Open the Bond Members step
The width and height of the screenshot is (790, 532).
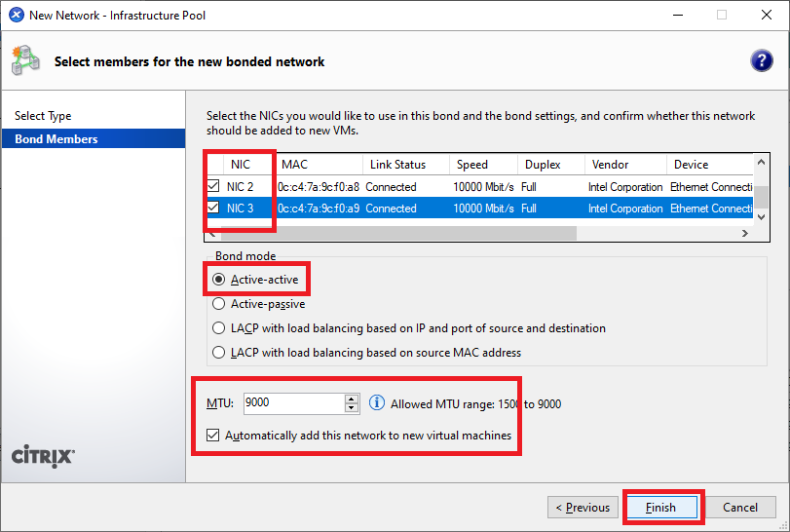(x=56, y=139)
